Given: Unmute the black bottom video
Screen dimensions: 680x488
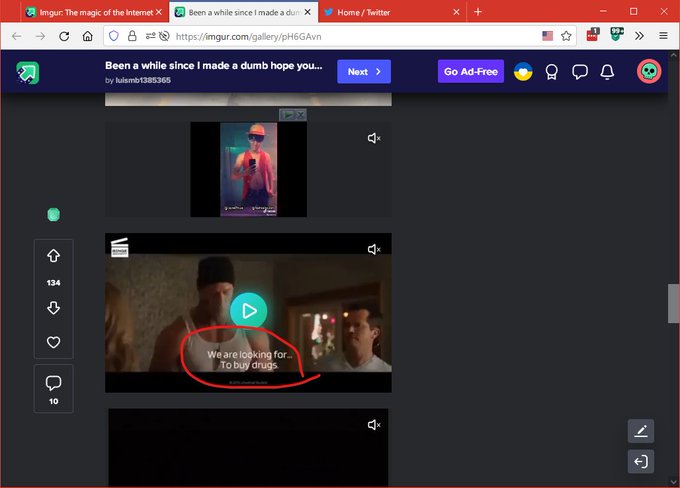Looking at the screenshot, I should pyautogui.click(x=374, y=425).
